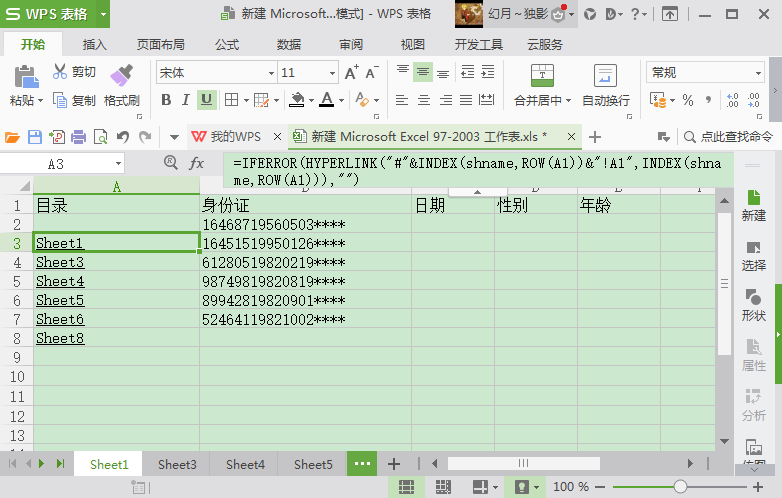Save the workbook with disk icon
Image resolution: width=782 pixels, height=498 pixels.
coord(34,137)
